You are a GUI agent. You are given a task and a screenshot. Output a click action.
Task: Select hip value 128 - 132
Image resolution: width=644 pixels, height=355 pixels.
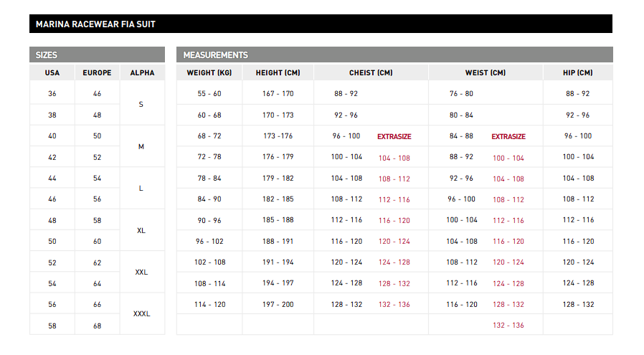tap(578, 305)
